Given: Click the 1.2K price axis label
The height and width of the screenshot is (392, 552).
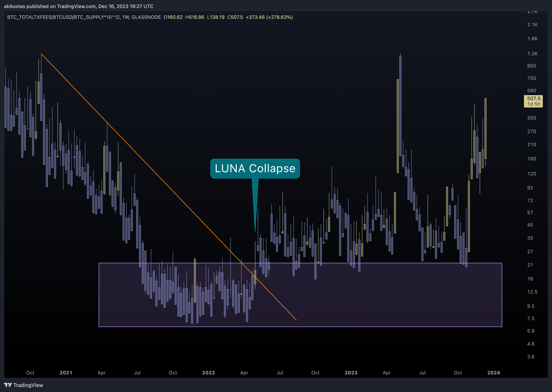Looking at the screenshot, I should click(x=532, y=54).
